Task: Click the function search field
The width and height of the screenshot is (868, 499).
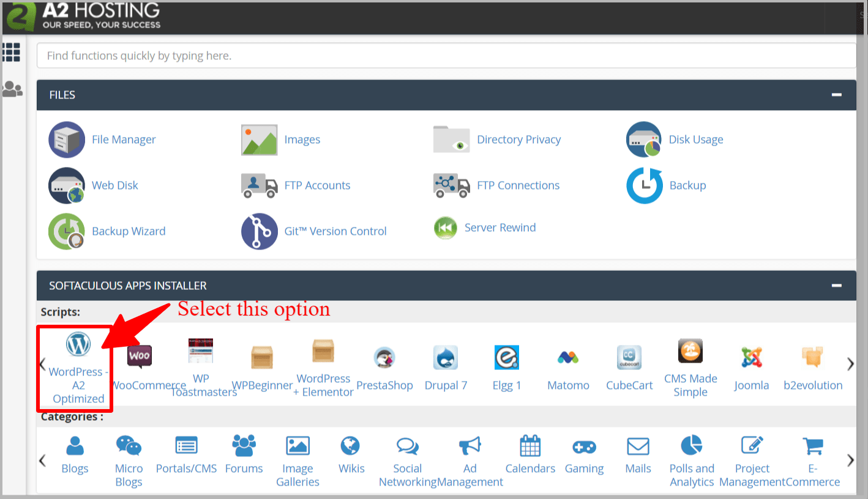Action: (x=428, y=55)
